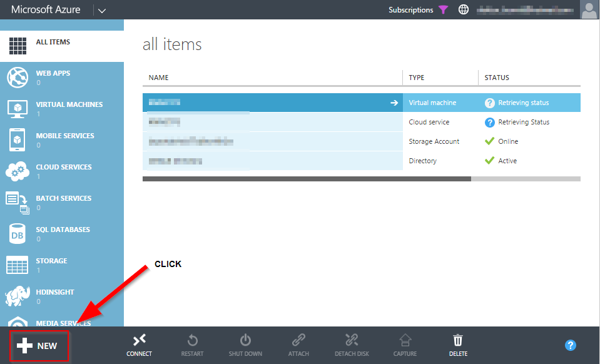Image resolution: width=600 pixels, height=364 pixels.
Task: Click the 'Online' status text
Action: (508, 141)
